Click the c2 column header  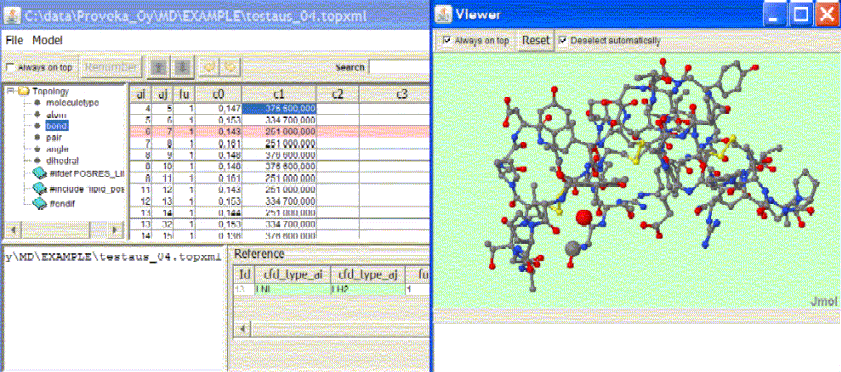(x=337, y=94)
